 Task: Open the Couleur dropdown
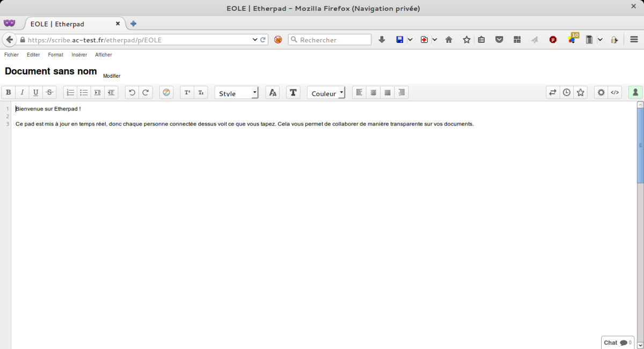click(326, 93)
